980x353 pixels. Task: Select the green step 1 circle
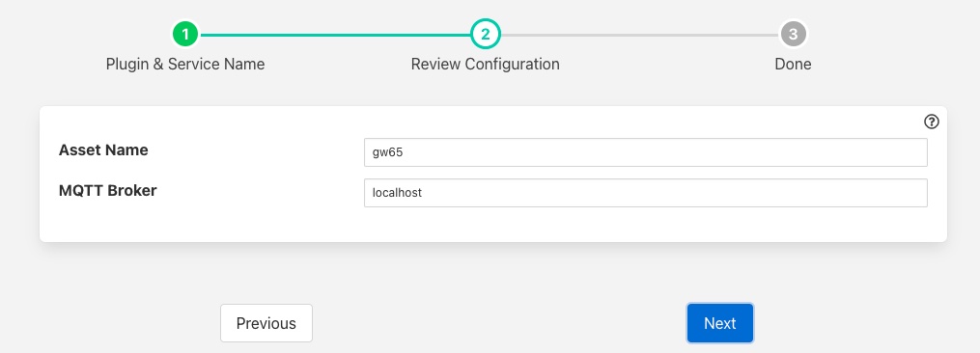[185, 35]
